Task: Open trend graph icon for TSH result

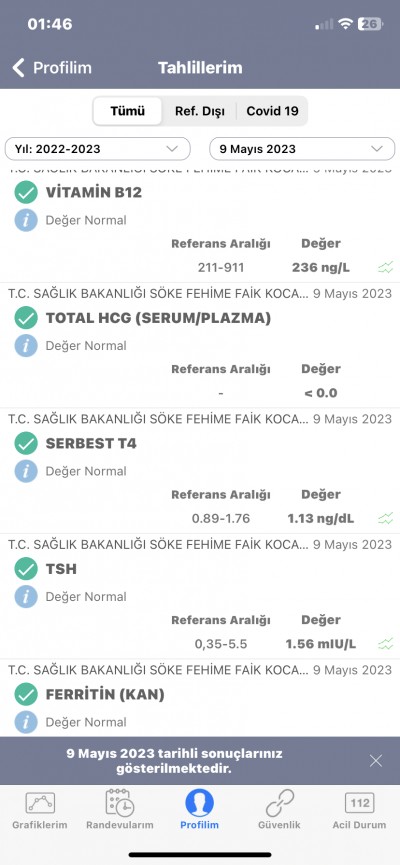Action: 386,644
